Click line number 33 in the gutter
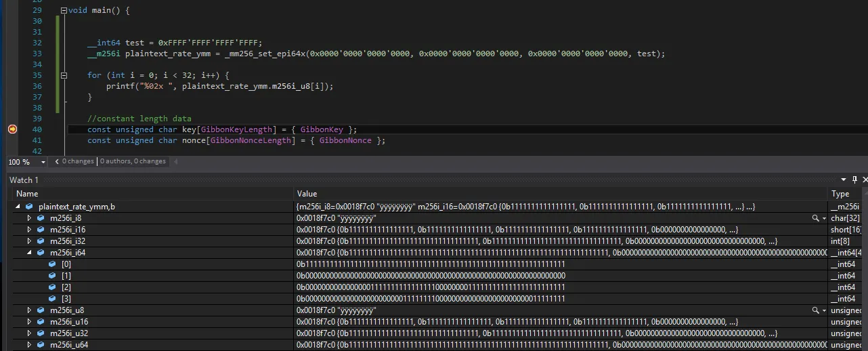Viewport: 868px width, 351px height. [37, 54]
